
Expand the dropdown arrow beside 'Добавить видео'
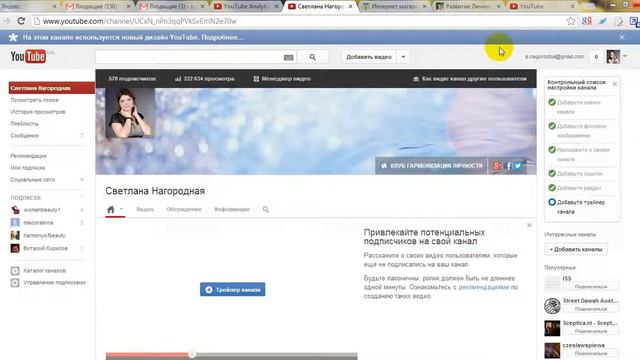(x=403, y=57)
